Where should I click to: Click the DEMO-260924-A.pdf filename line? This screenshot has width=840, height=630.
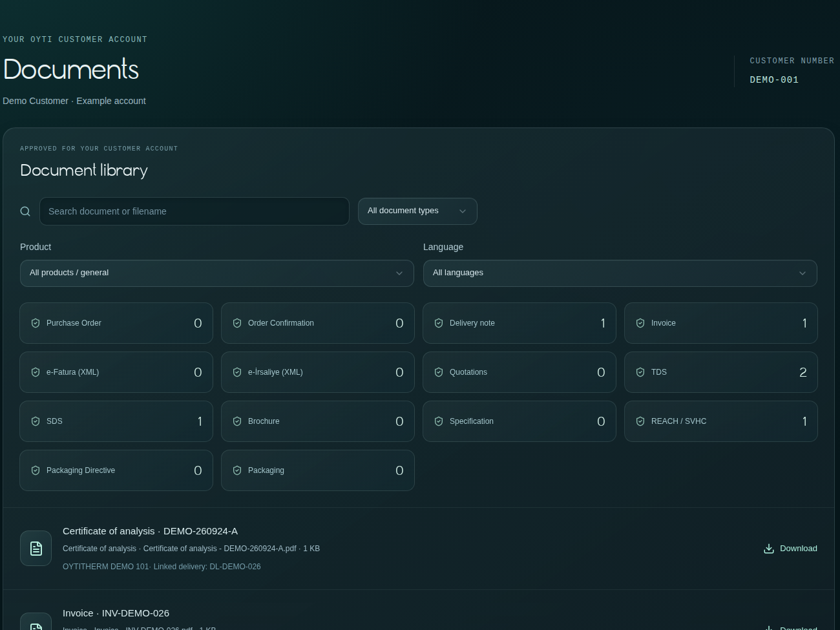[x=191, y=549]
